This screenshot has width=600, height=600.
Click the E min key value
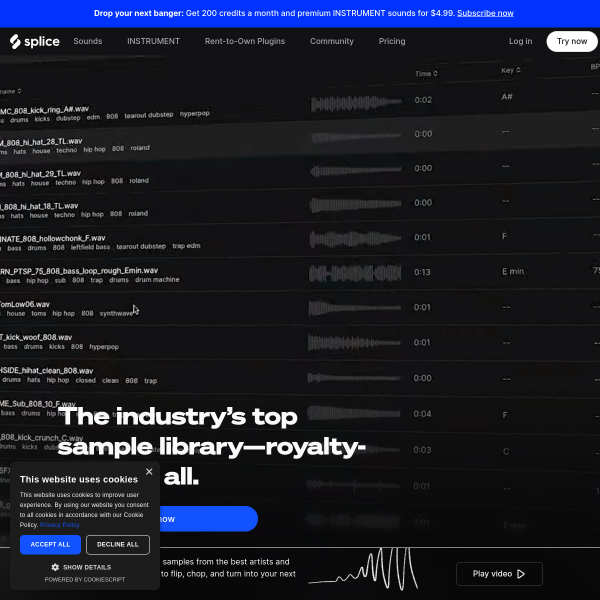pyautogui.click(x=513, y=271)
